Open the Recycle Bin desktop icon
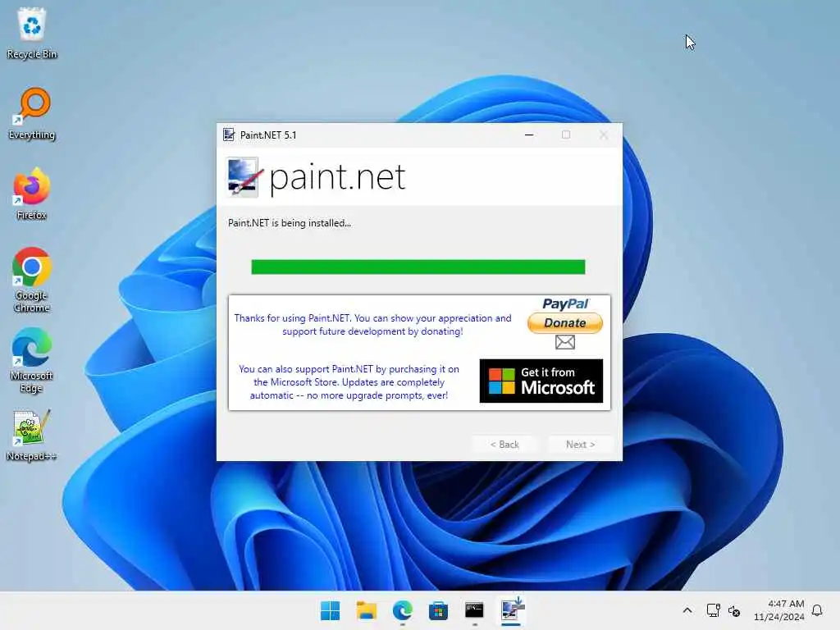The width and height of the screenshot is (840, 630). coord(32,33)
